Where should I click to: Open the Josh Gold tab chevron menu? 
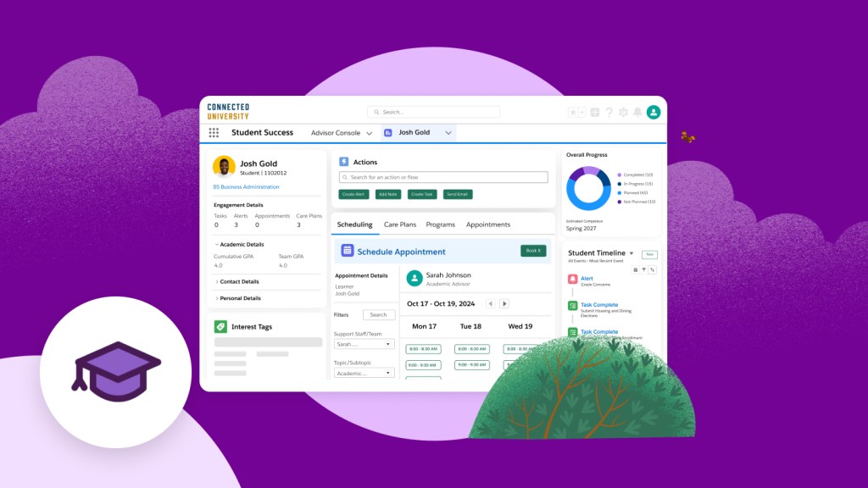448,133
